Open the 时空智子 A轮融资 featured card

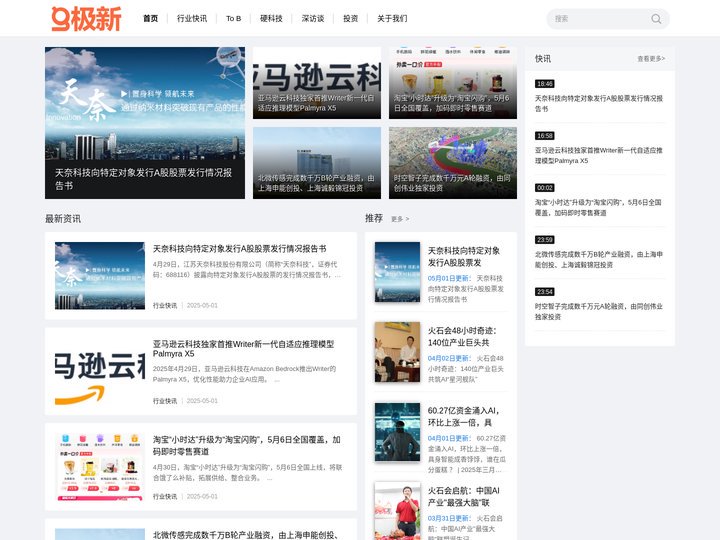pyautogui.click(x=453, y=163)
